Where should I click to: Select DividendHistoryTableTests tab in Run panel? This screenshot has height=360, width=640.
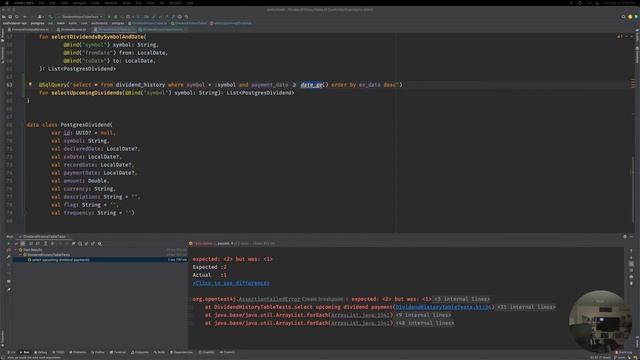point(44,236)
